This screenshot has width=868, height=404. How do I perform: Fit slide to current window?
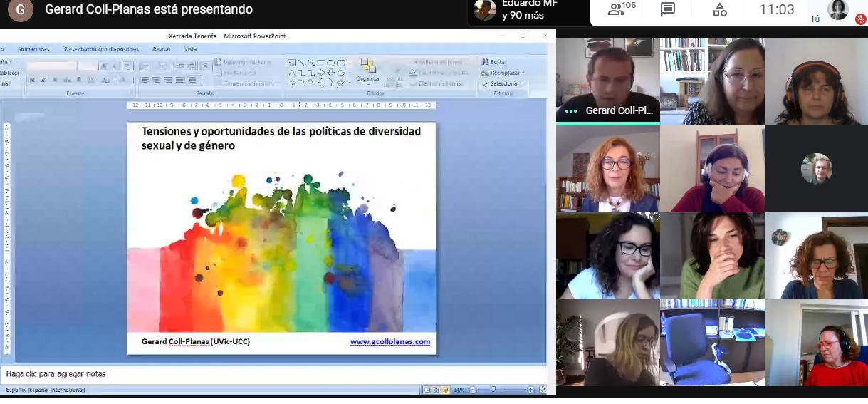[543, 390]
